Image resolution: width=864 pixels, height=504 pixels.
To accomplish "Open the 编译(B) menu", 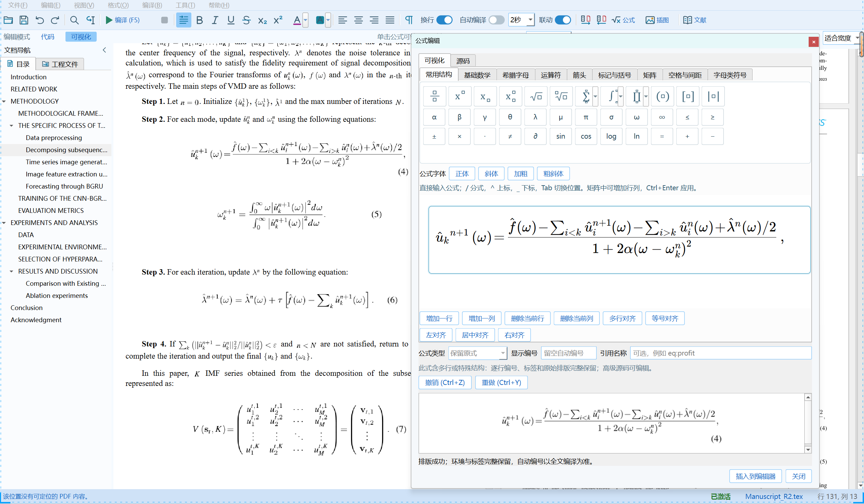I will pos(152,5).
